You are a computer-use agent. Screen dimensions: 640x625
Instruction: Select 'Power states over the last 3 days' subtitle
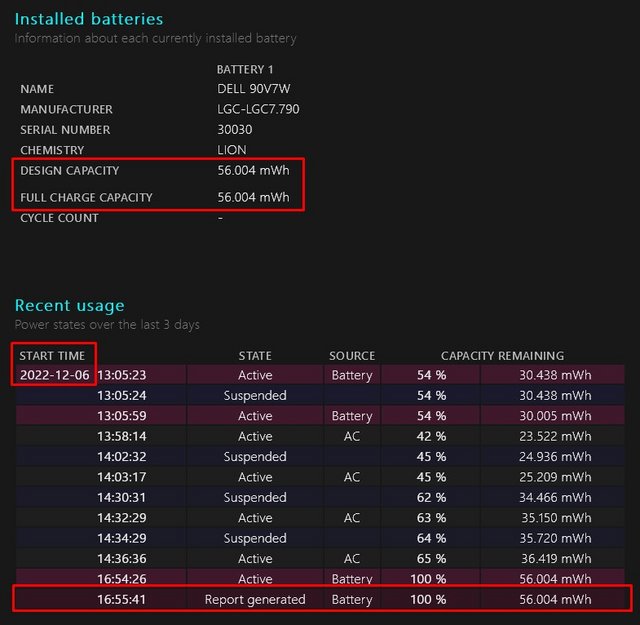point(107,325)
